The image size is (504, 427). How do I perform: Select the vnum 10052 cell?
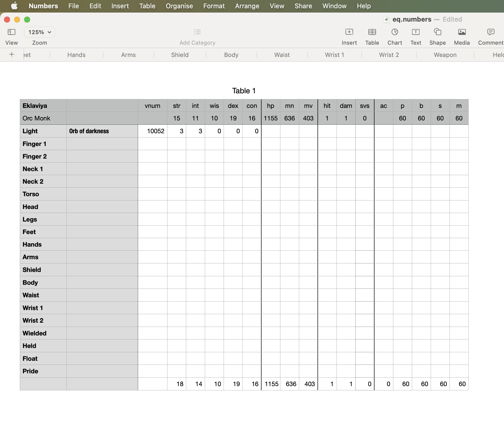(153, 131)
